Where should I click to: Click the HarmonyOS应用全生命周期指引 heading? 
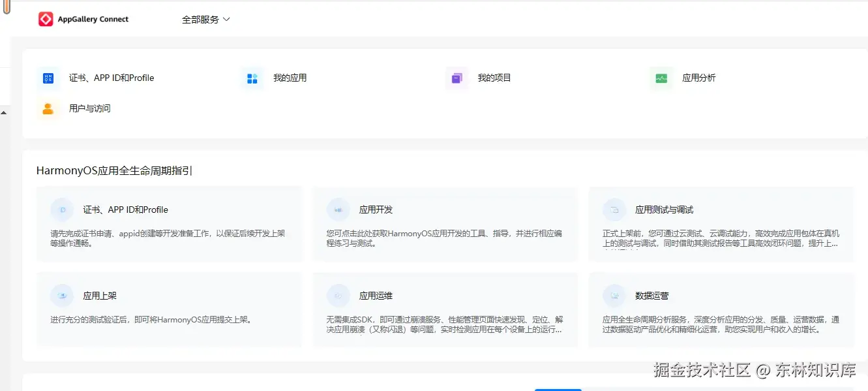pyautogui.click(x=114, y=171)
